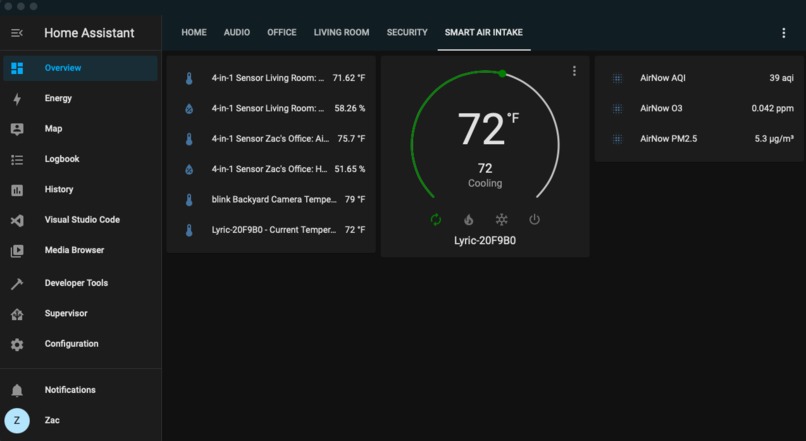The width and height of the screenshot is (806, 441).
Task: Open dashboard overflow menu in top bar
Action: [783, 33]
